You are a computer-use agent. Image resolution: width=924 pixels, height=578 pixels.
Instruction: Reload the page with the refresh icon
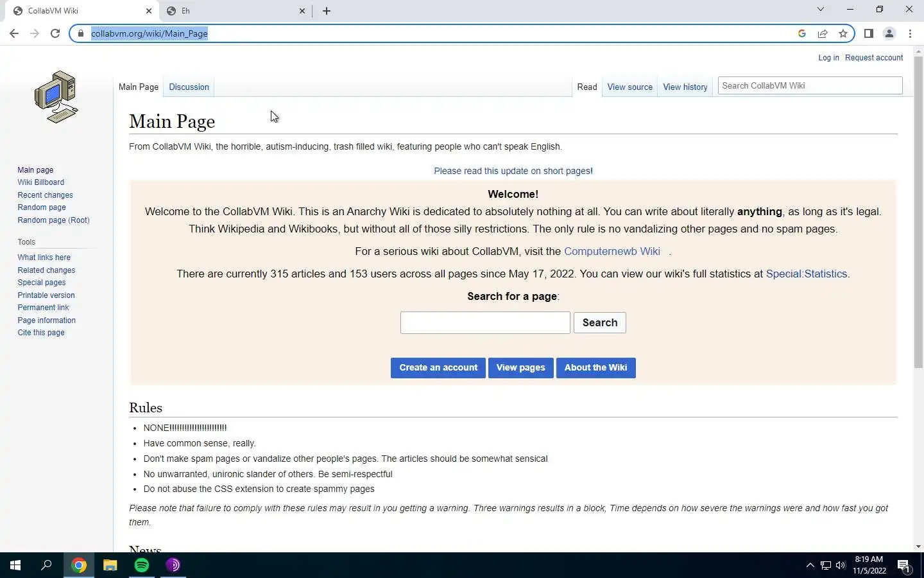pos(55,33)
